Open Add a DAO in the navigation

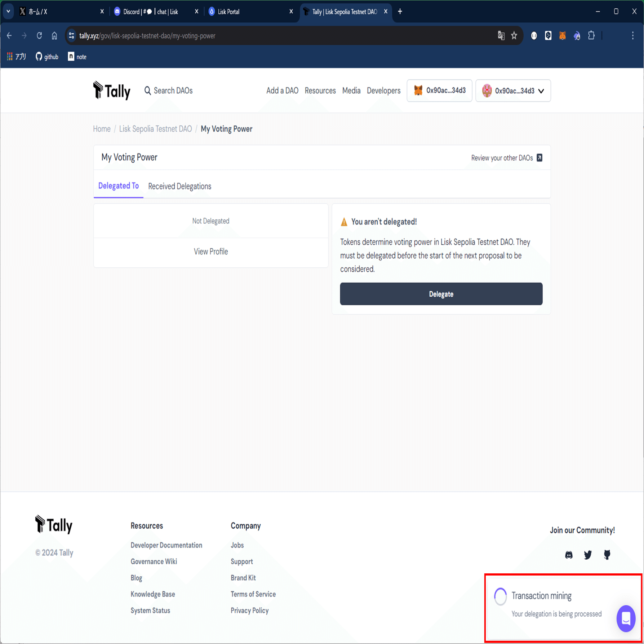282,90
